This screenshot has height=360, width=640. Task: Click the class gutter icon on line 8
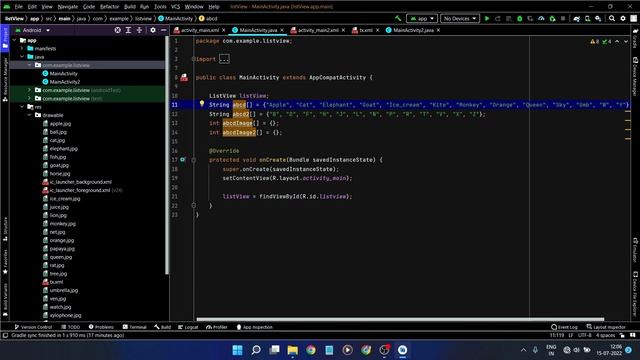pos(184,77)
